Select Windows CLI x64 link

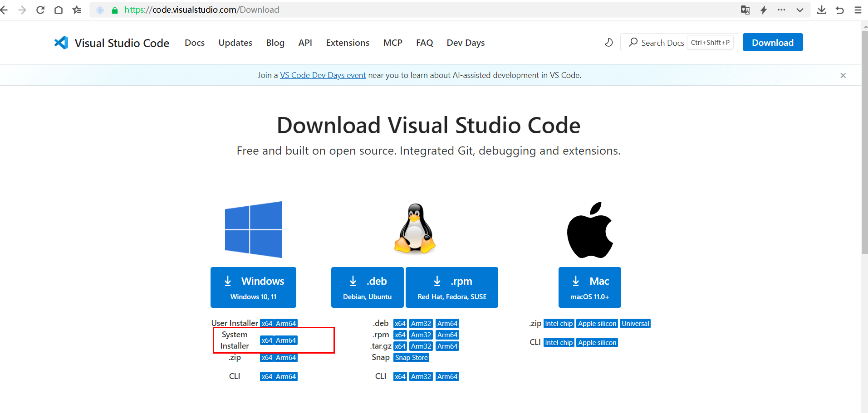[x=267, y=377]
